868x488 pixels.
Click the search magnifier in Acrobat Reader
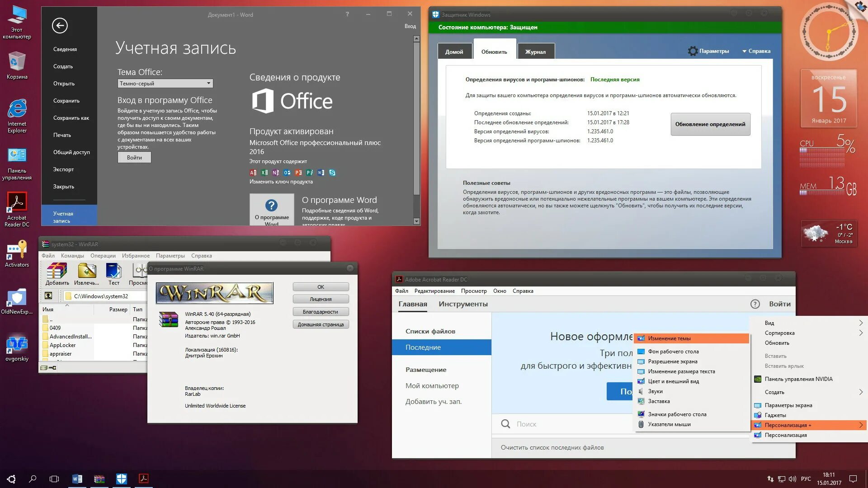[505, 424]
